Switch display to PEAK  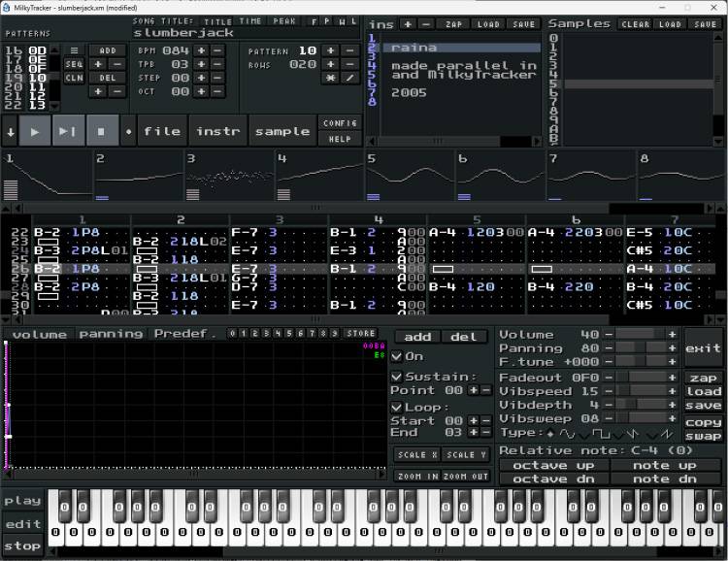click(x=284, y=21)
